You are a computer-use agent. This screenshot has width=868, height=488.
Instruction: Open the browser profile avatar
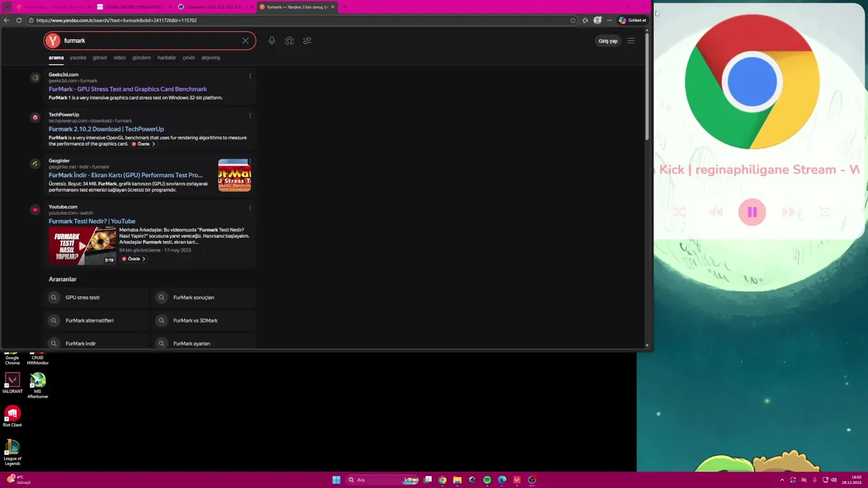(597, 20)
